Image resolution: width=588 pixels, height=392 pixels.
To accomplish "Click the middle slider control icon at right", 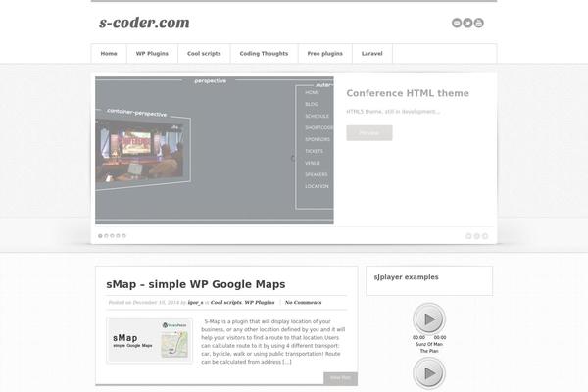I will [476, 236].
